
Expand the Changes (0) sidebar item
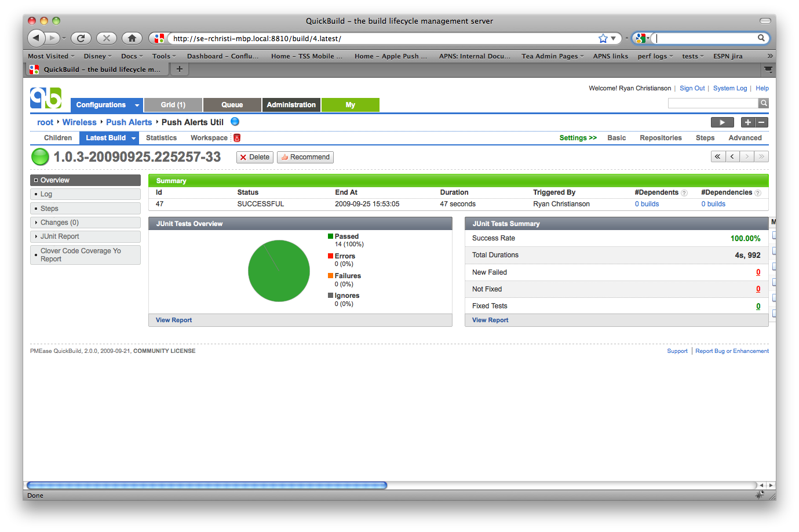[x=36, y=223]
